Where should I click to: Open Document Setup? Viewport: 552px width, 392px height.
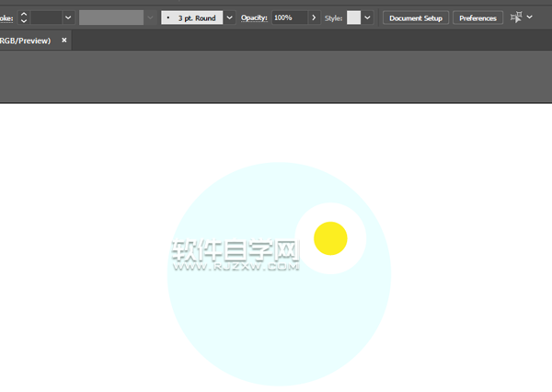click(416, 18)
